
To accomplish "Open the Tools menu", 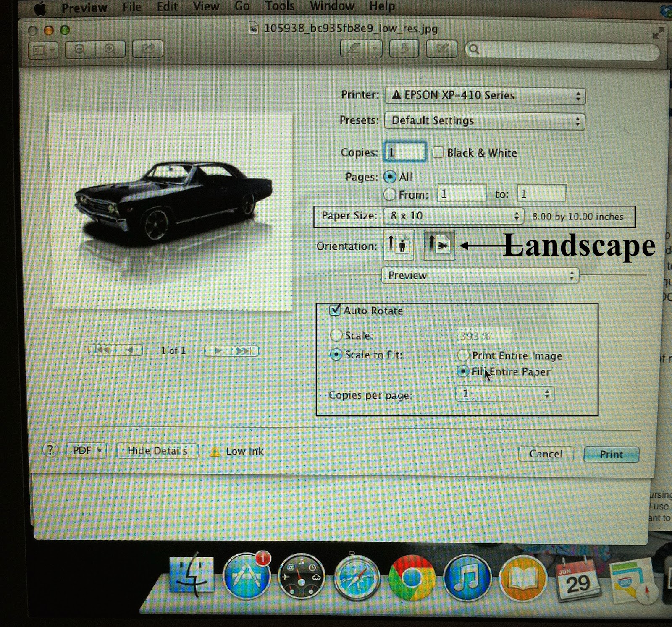I will click(x=280, y=6).
